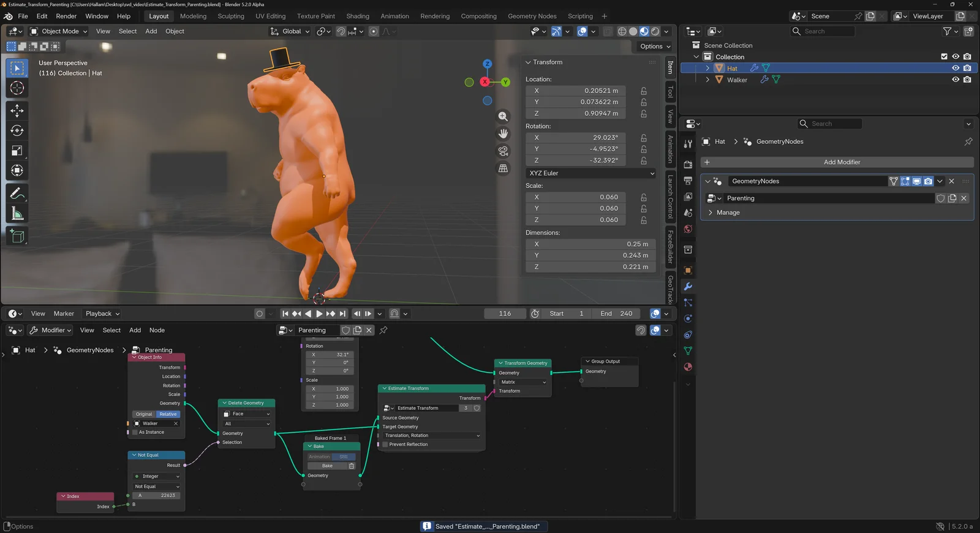Open the File menu
This screenshot has width=980, height=533.
(x=23, y=16)
